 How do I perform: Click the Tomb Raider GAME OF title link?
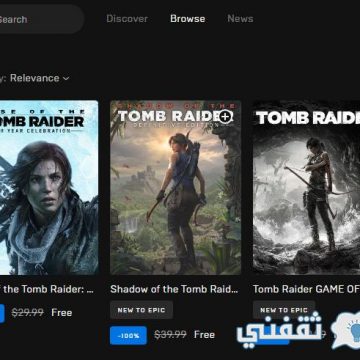coord(306,289)
